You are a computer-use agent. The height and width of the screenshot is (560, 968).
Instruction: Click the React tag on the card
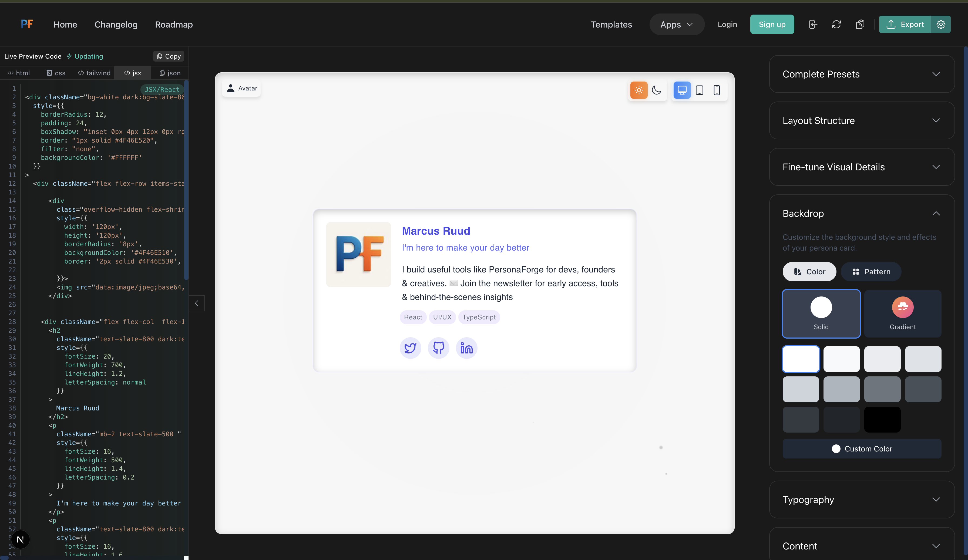413,317
